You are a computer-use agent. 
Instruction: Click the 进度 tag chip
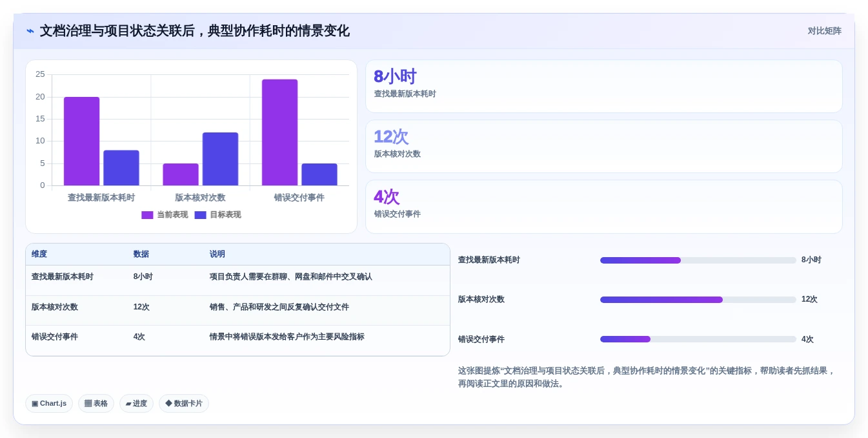pos(136,404)
